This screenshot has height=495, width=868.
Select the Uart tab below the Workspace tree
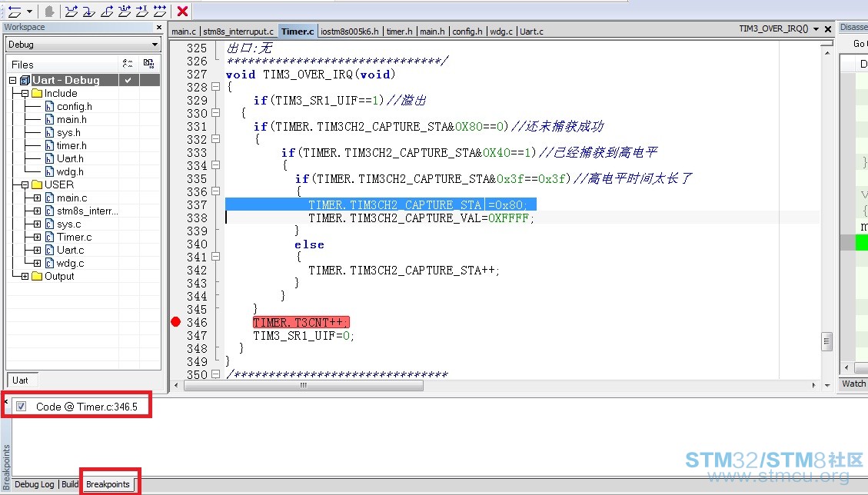[21, 380]
